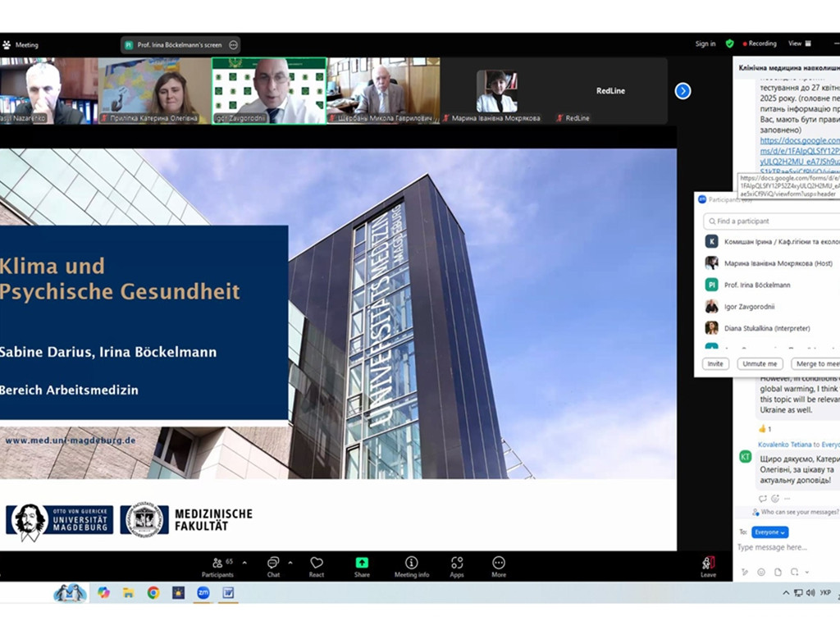This screenshot has width=840, height=630.
Task: Open the React heart icon
Action: (317, 563)
